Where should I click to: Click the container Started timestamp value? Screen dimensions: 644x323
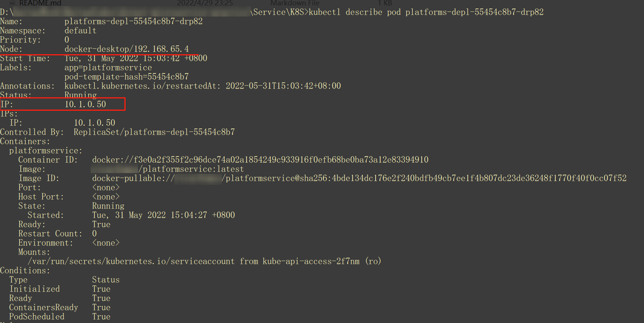click(163, 215)
